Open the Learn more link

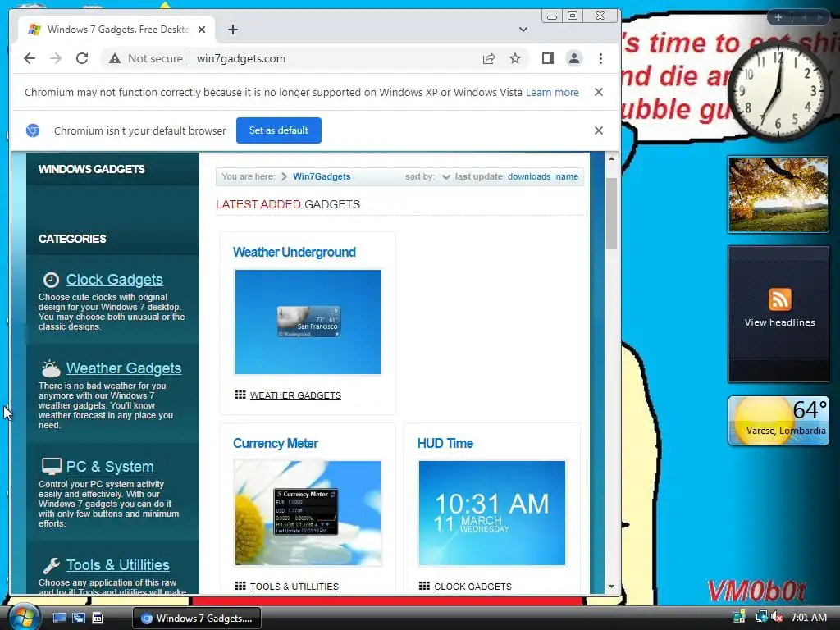pos(552,92)
